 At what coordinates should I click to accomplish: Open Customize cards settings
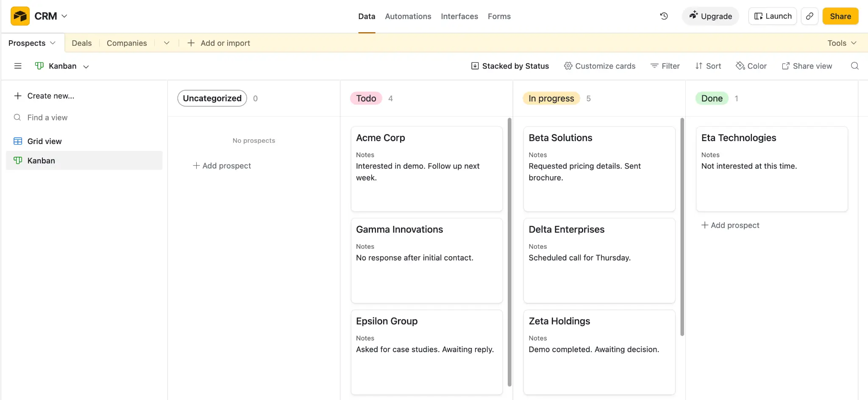pos(600,66)
